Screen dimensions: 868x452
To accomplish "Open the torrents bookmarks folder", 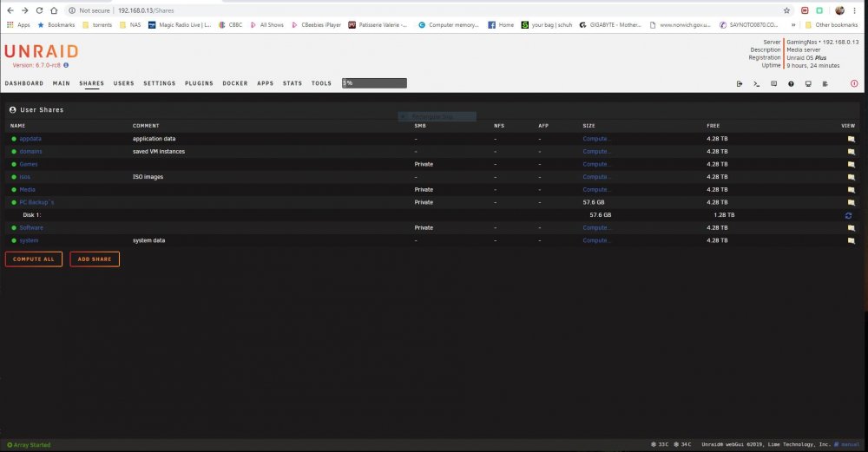I will (x=97, y=25).
